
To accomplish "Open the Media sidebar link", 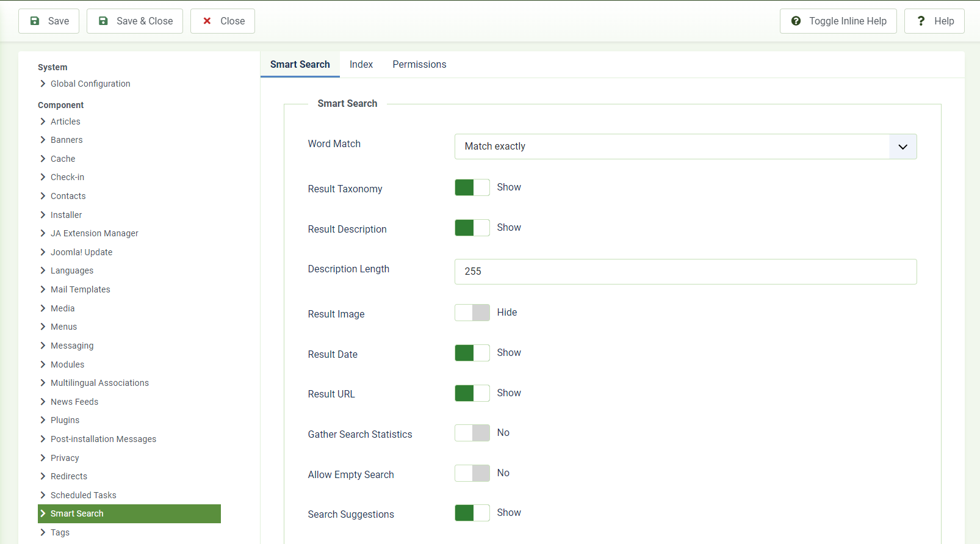I will (x=62, y=308).
